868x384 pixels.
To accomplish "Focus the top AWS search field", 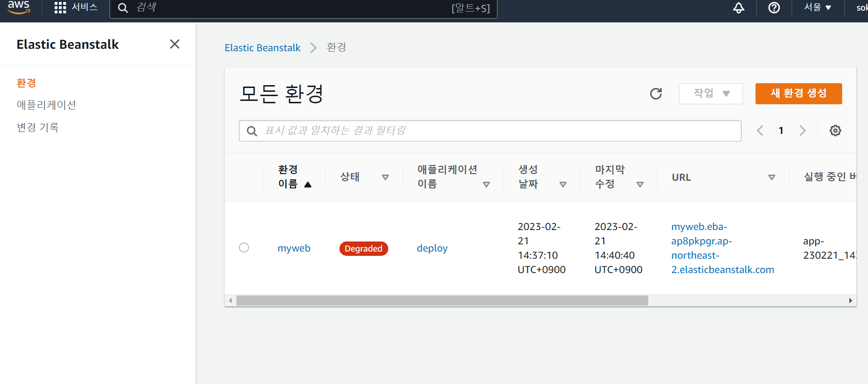I will 304,8.
